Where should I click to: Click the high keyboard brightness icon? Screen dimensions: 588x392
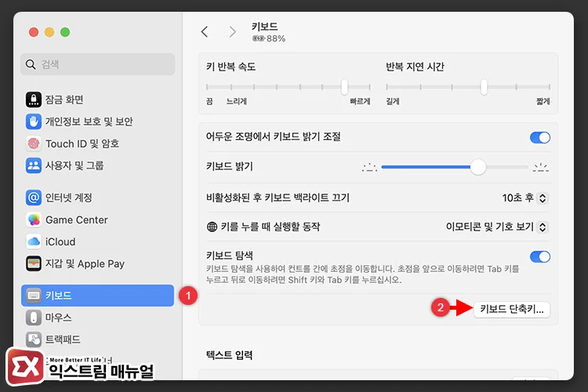click(541, 167)
